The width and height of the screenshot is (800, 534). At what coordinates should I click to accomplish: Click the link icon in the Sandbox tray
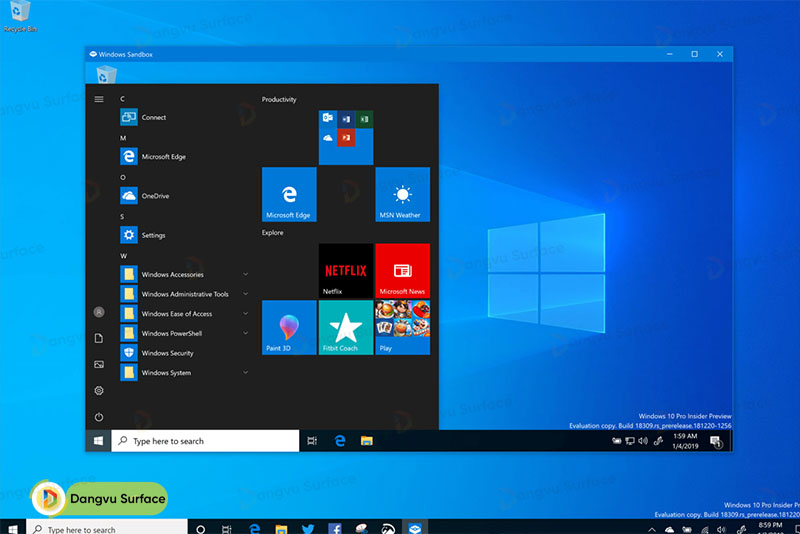click(658, 441)
